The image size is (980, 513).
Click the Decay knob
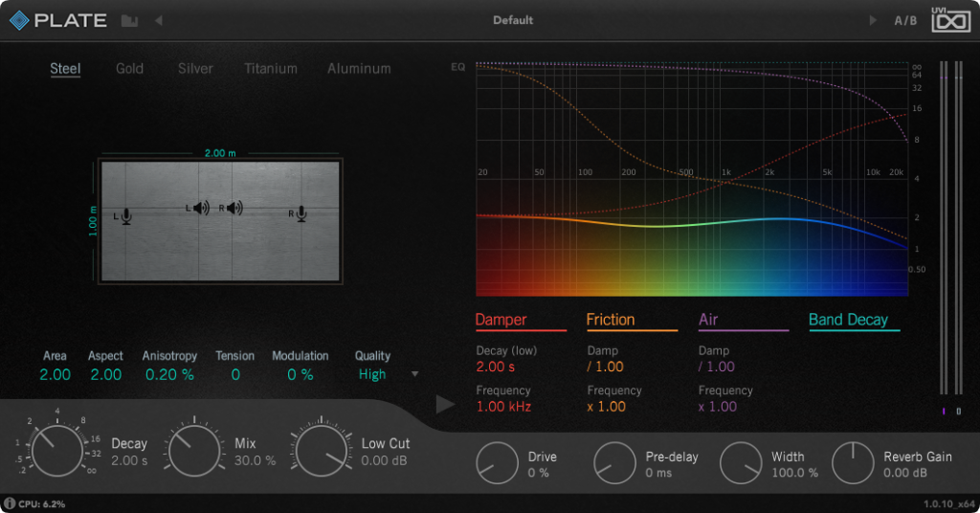tap(56, 450)
